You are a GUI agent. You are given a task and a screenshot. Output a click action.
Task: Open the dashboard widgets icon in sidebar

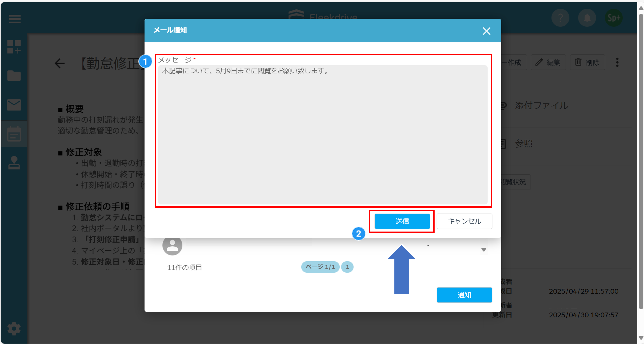pyautogui.click(x=14, y=47)
